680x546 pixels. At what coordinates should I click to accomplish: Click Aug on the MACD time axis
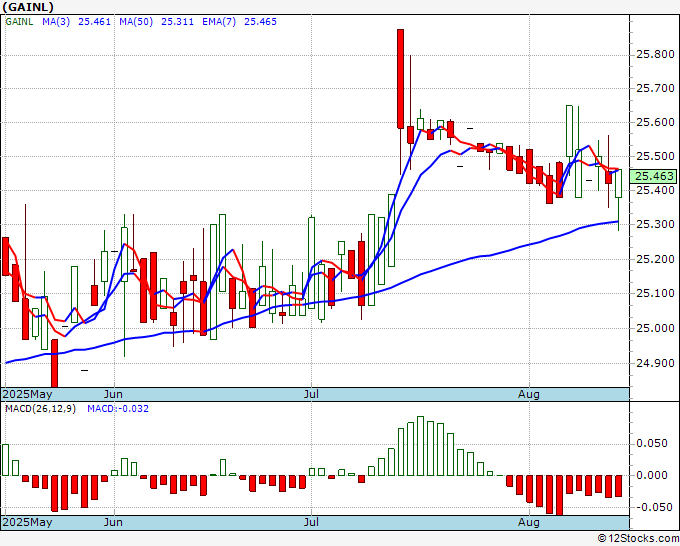tap(529, 522)
